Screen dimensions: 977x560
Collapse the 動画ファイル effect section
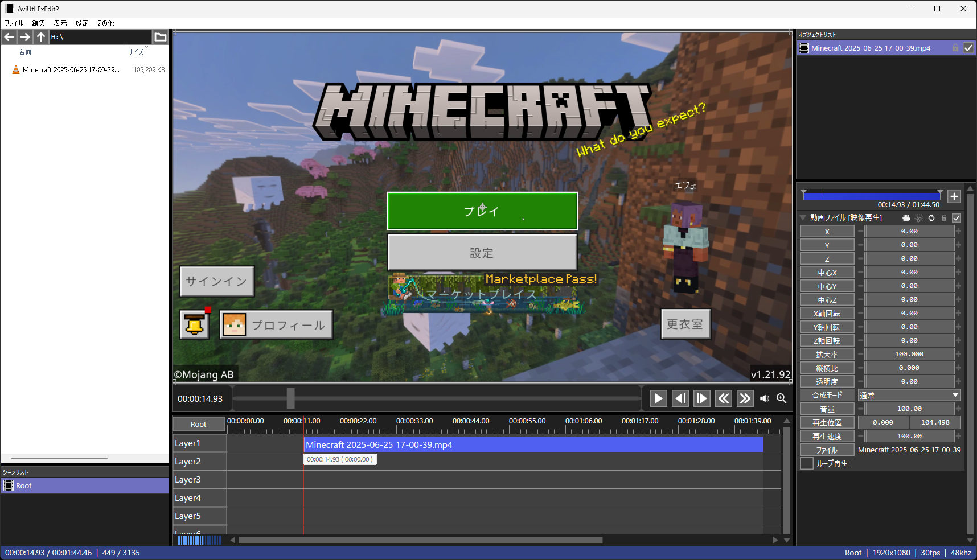(x=803, y=217)
